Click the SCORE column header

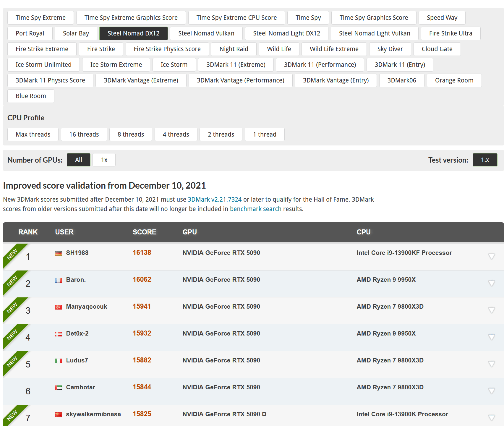tap(145, 232)
